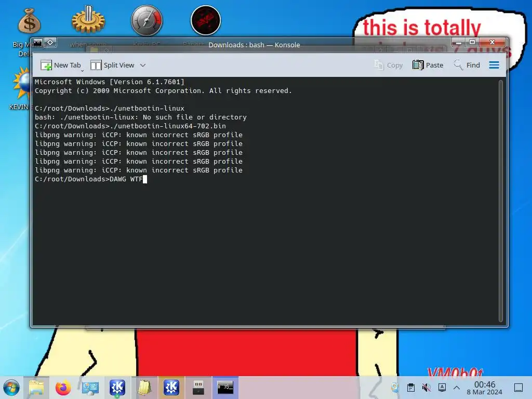Open the system settings monitor taskbar icon

coord(90,388)
